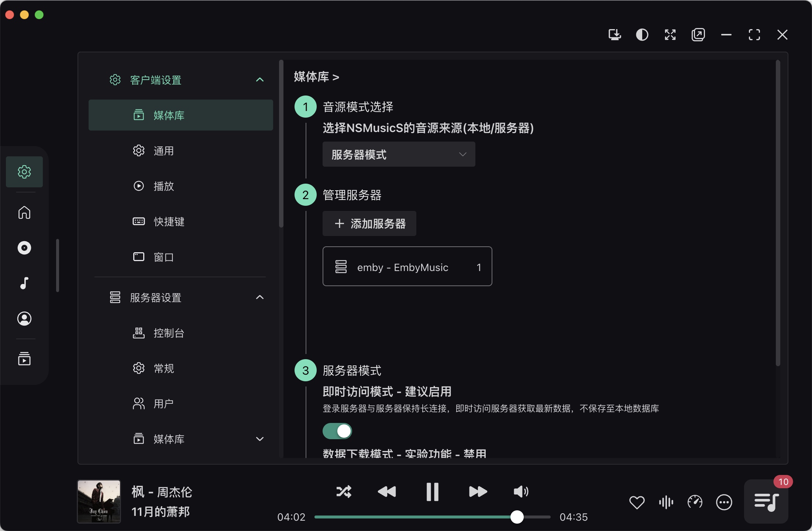The height and width of the screenshot is (531, 812).
Task: Skip to the next track
Action: [x=478, y=492]
